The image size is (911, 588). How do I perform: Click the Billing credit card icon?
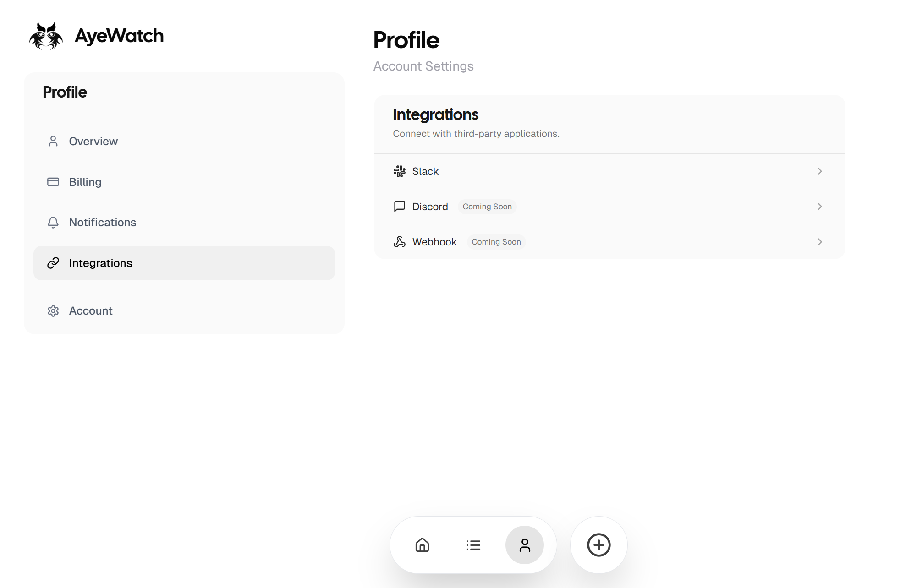pyautogui.click(x=53, y=182)
